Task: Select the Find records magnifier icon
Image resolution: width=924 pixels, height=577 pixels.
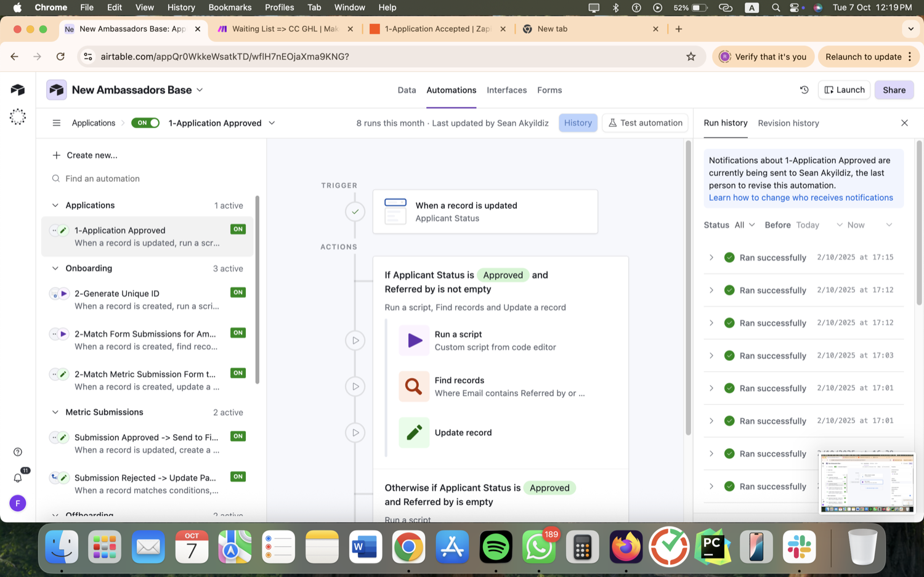Action: [x=414, y=387]
